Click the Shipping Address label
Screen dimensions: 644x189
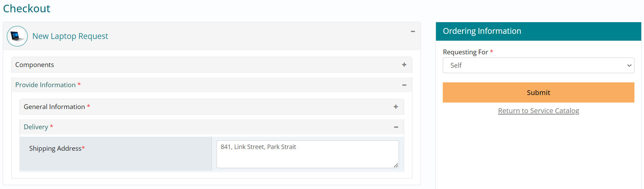(55, 148)
